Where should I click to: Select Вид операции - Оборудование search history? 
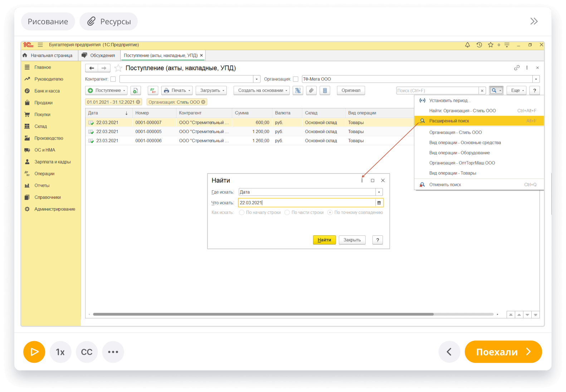[x=479, y=153]
